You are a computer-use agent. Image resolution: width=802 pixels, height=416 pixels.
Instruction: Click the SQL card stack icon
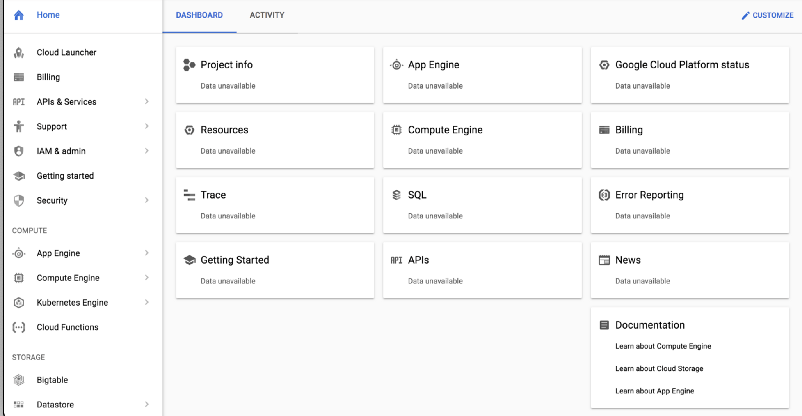(x=396, y=195)
